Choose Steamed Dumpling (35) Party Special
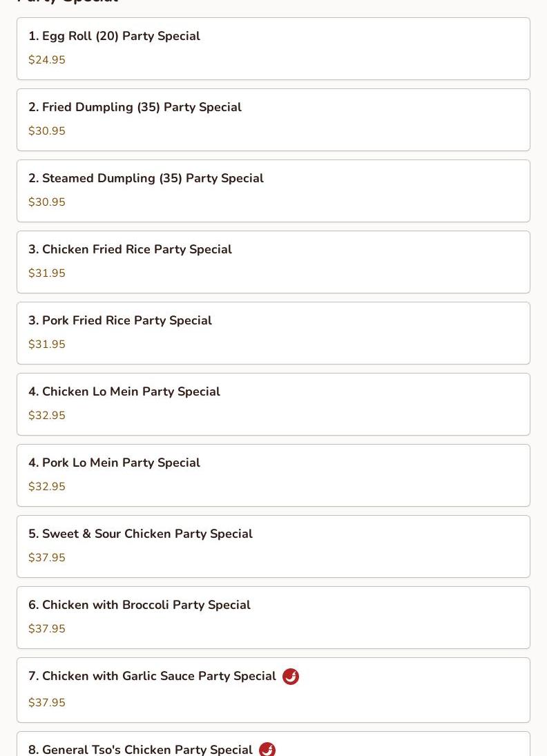The image size is (547, 756). pos(273,191)
